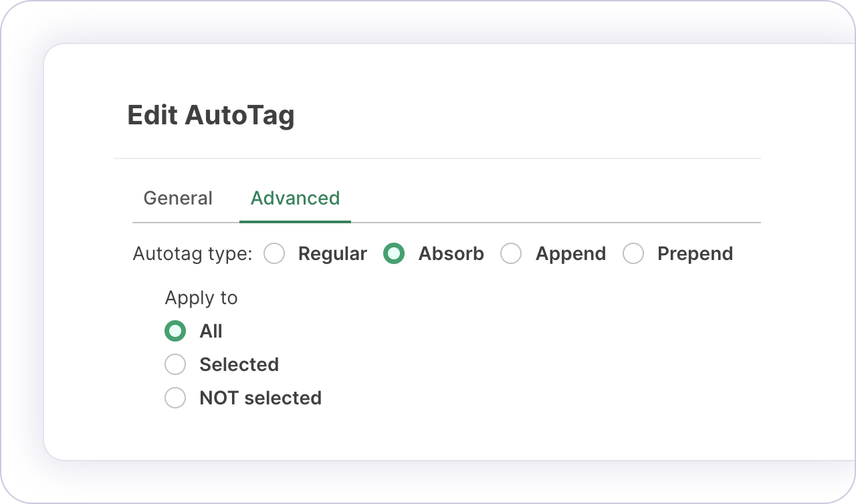Click the bold Selected label text

(239, 364)
